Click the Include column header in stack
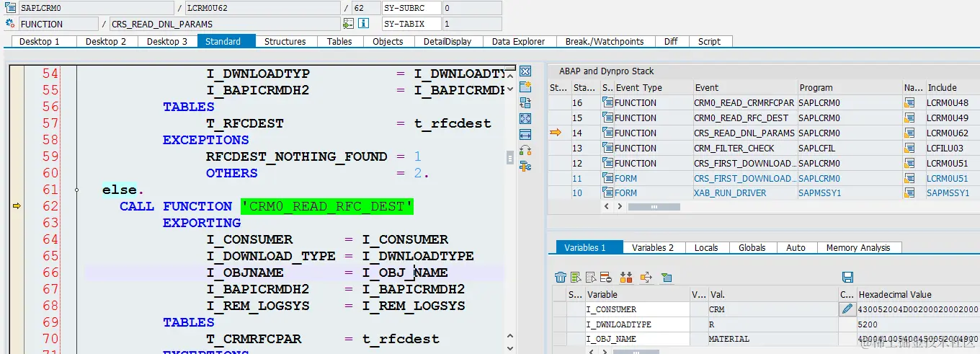Image resolution: width=980 pixels, height=354 pixels. tap(952, 88)
